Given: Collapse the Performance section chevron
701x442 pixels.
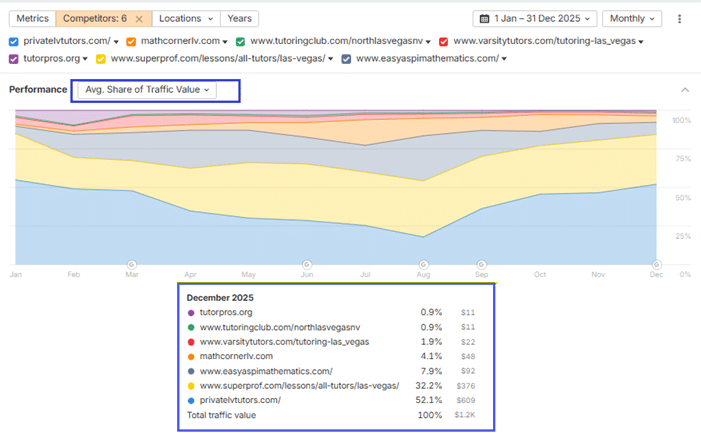Looking at the screenshot, I should pyautogui.click(x=685, y=90).
